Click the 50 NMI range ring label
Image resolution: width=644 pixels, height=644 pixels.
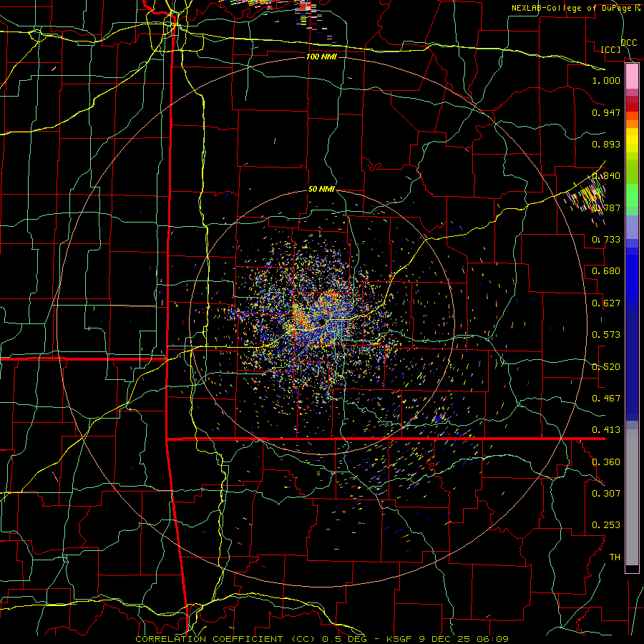pos(321,189)
